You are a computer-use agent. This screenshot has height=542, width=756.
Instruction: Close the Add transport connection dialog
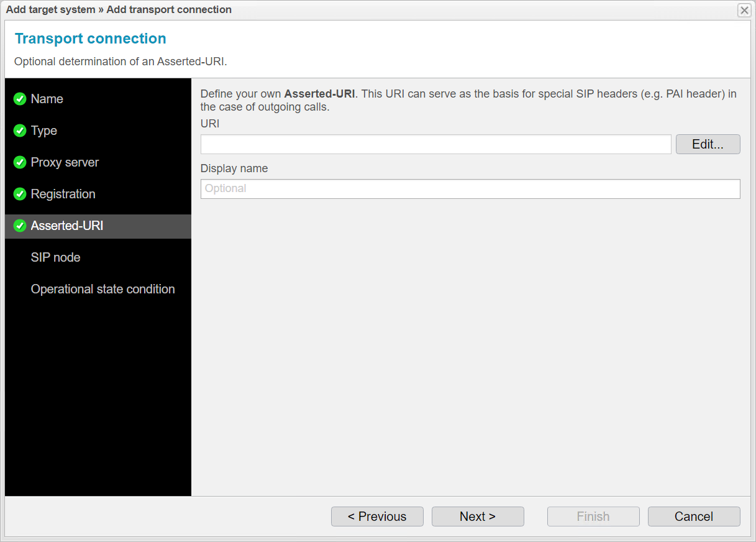pyautogui.click(x=744, y=10)
